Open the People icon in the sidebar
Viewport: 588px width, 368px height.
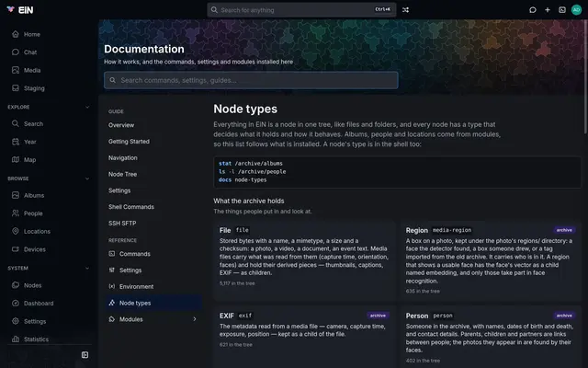click(16, 213)
